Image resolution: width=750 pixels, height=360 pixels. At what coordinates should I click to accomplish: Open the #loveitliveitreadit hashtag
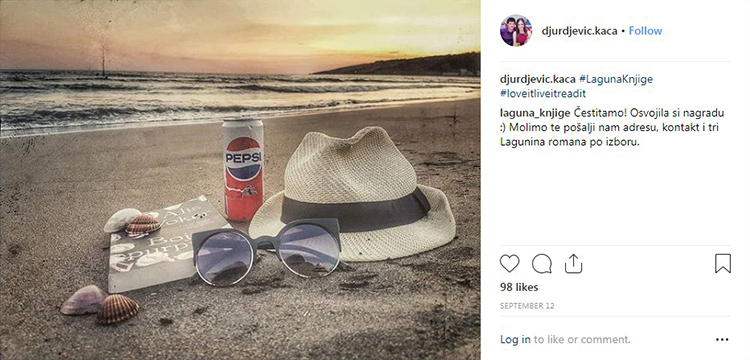pyautogui.click(x=543, y=94)
